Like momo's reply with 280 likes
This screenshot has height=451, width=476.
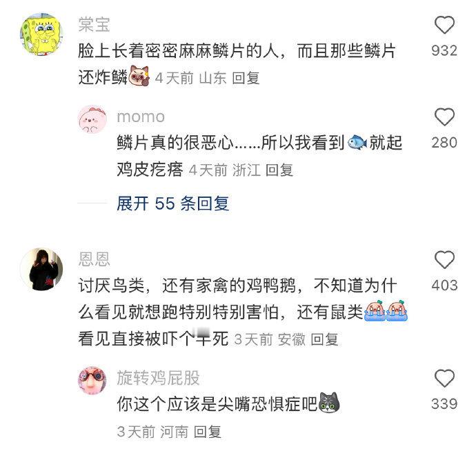coord(444,117)
